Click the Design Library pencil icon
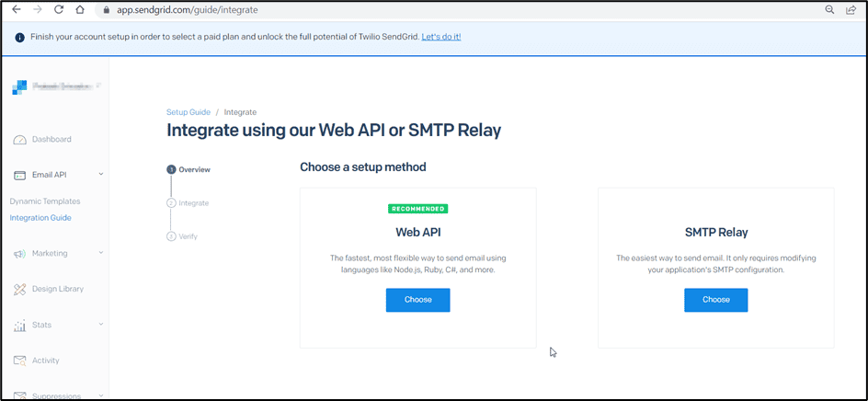Screen dimensions: 868x401 click(x=19, y=289)
